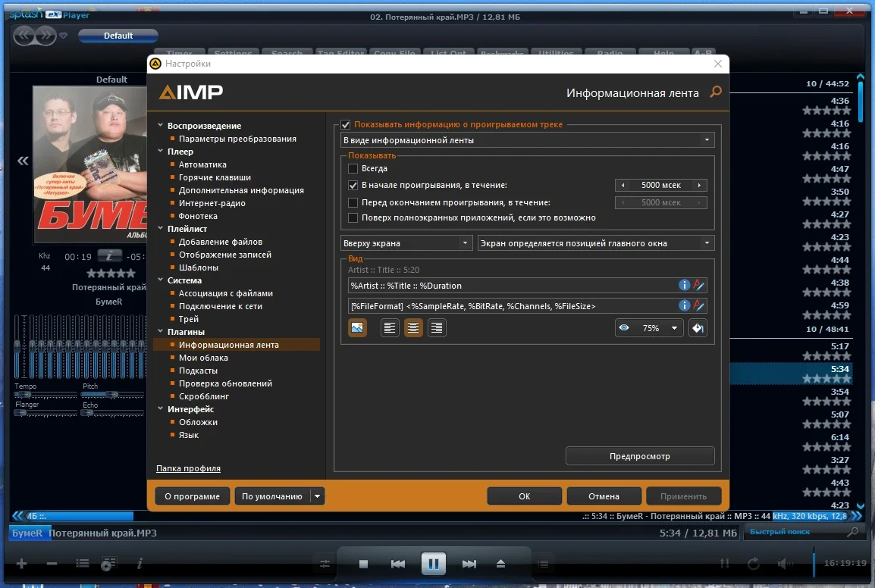Viewport: 875px width, 588px height.
Task: Toggle album art display in info bar
Action: click(357, 327)
